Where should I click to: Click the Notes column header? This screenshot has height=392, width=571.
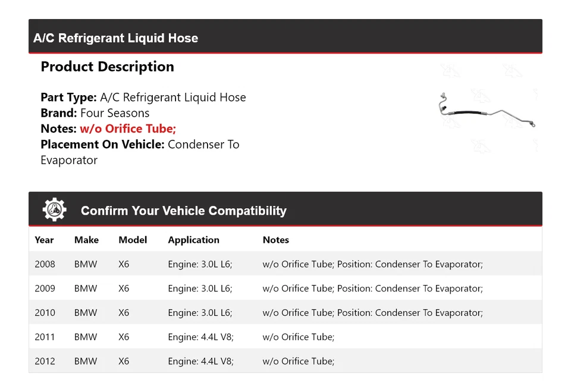276,240
